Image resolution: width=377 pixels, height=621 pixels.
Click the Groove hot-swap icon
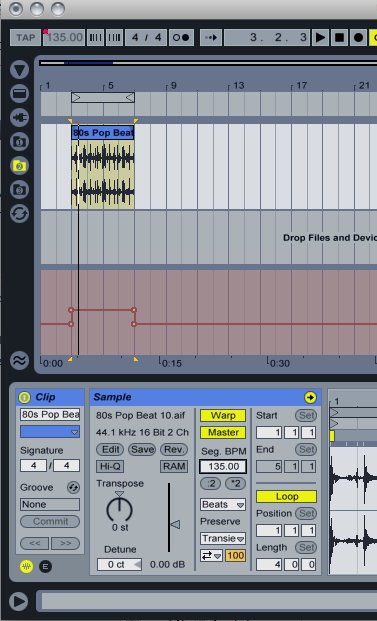73,488
